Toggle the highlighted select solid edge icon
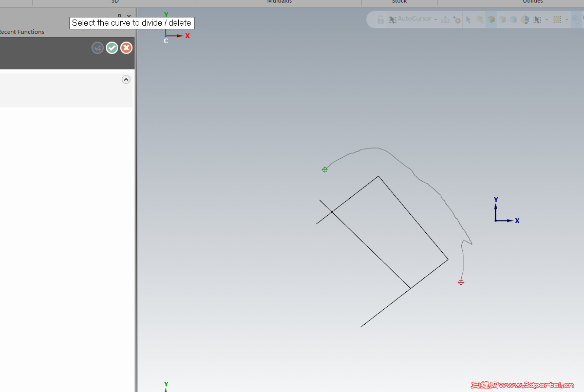 (491, 20)
